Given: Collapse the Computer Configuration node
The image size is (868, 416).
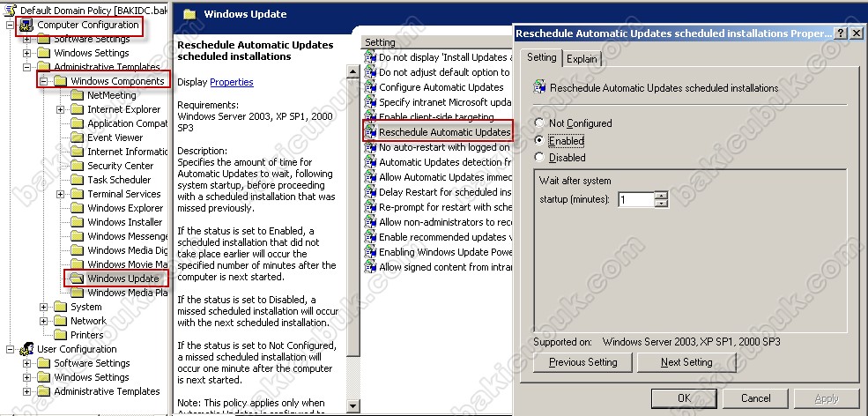Looking at the screenshot, I should (10, 25).
